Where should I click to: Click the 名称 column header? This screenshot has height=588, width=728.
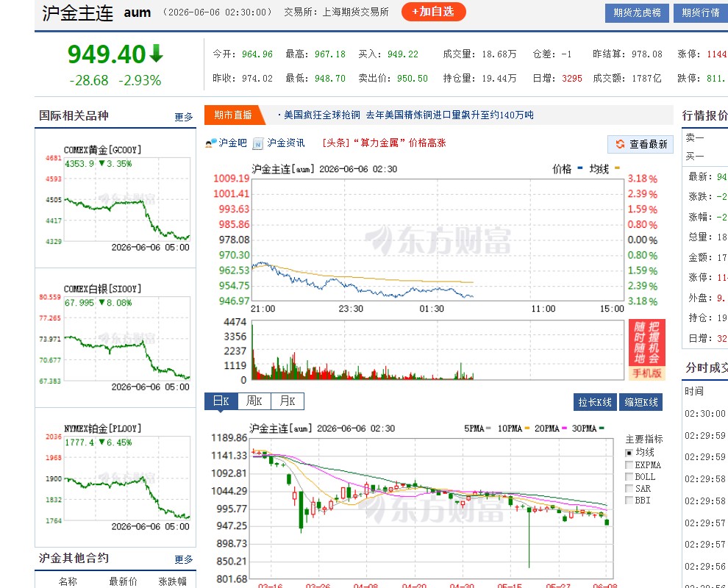click(68, 581)
